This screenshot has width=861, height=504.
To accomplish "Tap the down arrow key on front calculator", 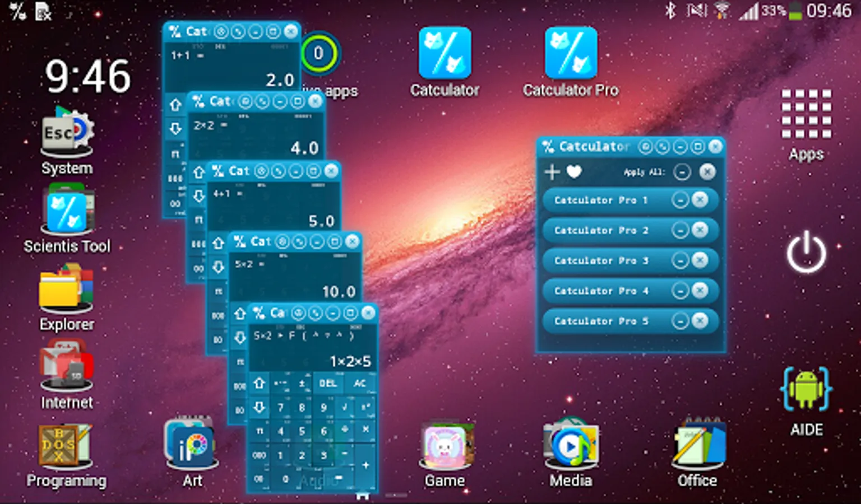I will click(x=260, y=407).
